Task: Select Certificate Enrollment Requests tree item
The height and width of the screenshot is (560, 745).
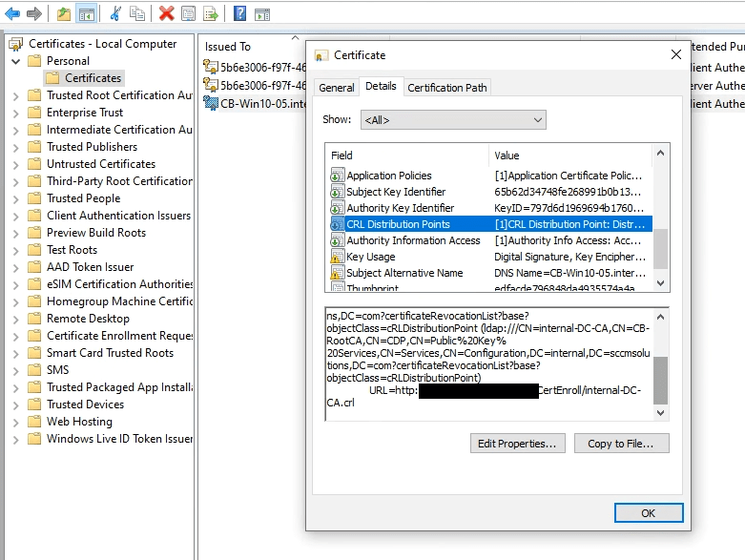Action: (119, 336)
